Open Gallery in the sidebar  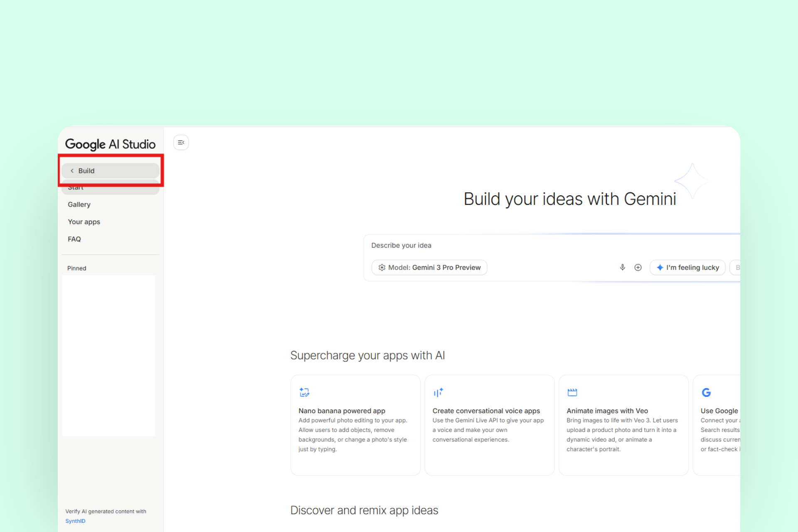79,204
